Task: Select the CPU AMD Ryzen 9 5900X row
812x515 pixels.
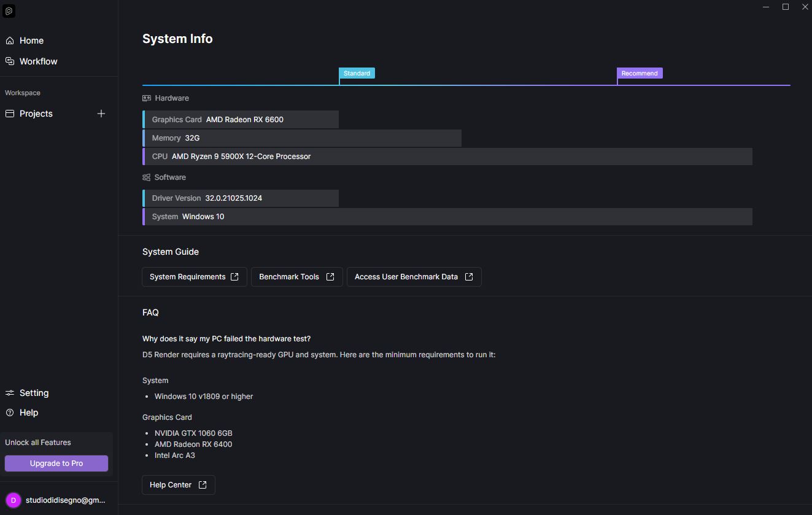Action: (447, 157)
